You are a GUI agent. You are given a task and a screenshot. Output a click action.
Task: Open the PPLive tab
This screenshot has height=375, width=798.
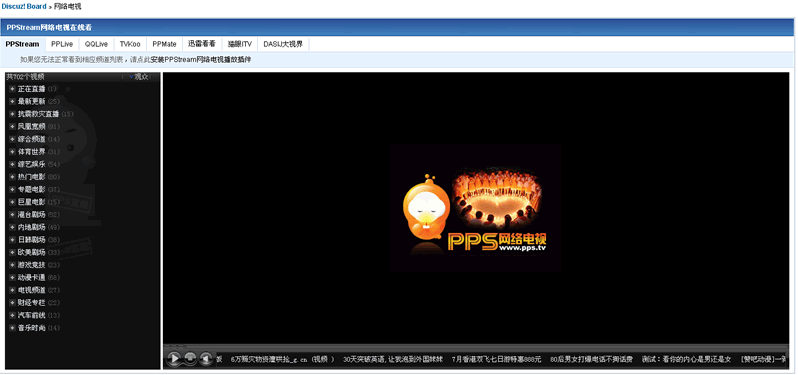(62, 44)
